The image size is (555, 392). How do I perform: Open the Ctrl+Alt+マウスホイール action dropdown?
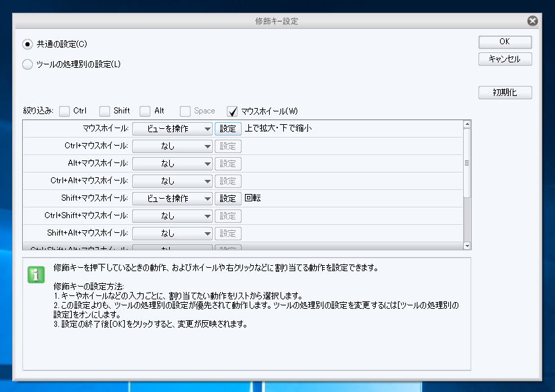(x=172, y=181)
